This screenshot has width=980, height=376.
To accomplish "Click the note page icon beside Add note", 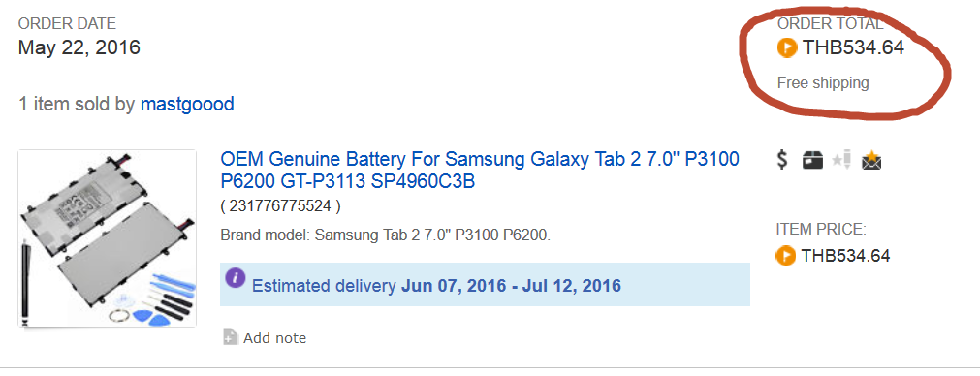I will pyautogui.click(x=230, y=336).
